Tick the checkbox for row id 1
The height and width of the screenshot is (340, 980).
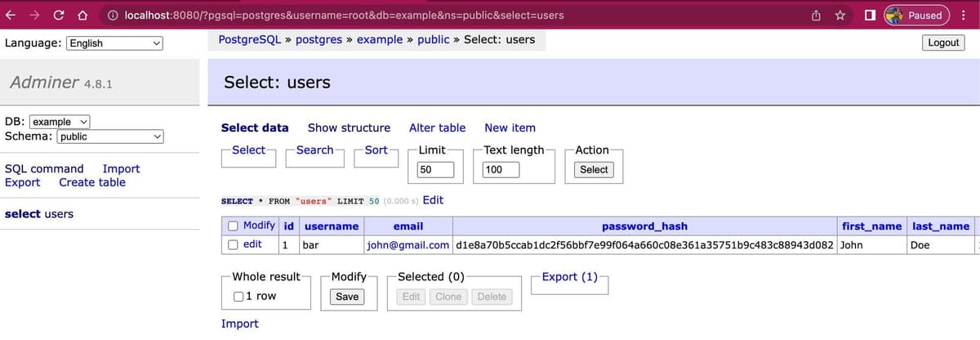click(233, 244)
